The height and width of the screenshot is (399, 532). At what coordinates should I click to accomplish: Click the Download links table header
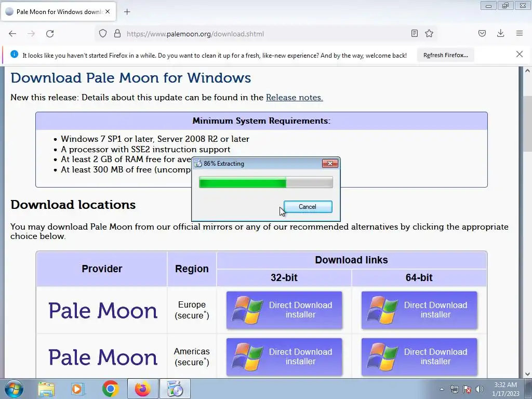click(352, 260)
